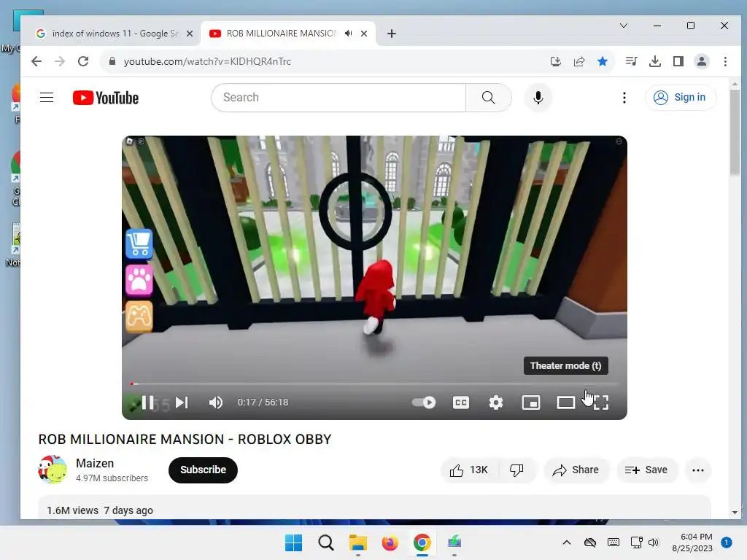
Task: Pause the YouTube video
Action: (147, 402)
